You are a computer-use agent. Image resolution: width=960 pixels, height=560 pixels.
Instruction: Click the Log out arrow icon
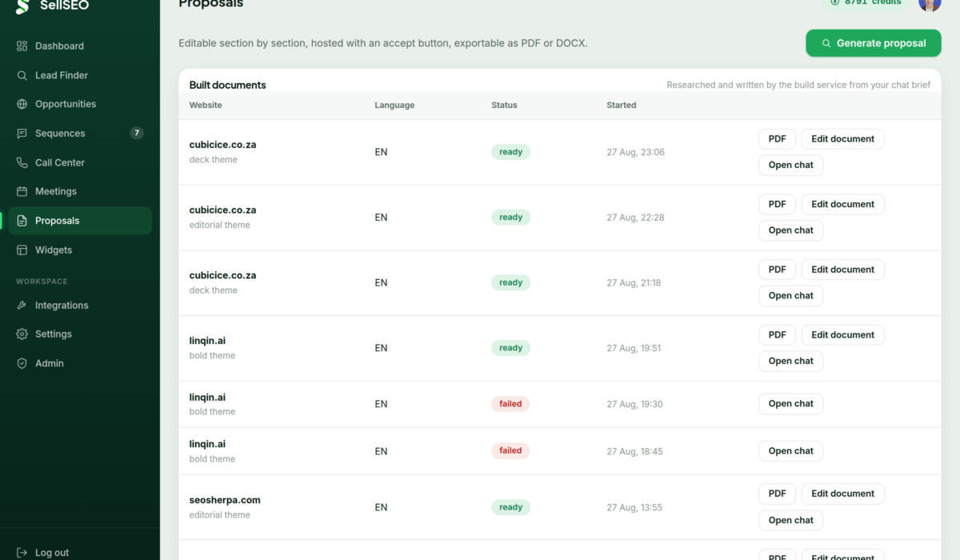pyautogui.click(x=22, y=553)
